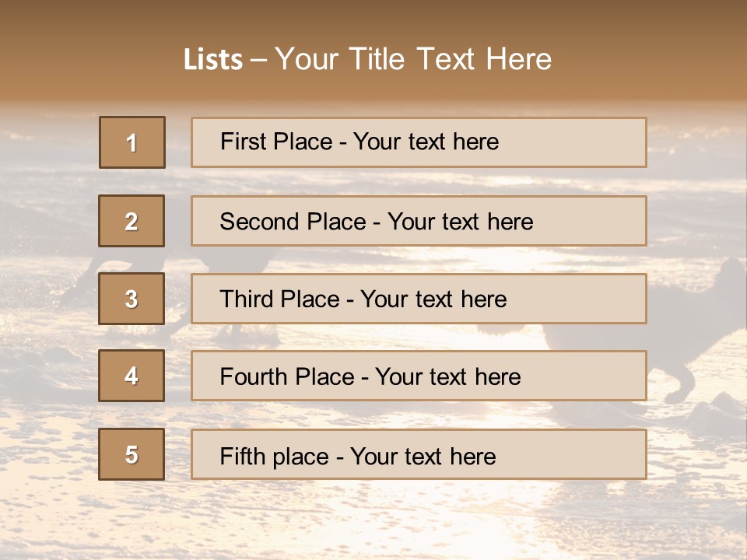Select the number 4 box
The width and height of the screenshot is (747, 560).
click(x=132, y=376)
